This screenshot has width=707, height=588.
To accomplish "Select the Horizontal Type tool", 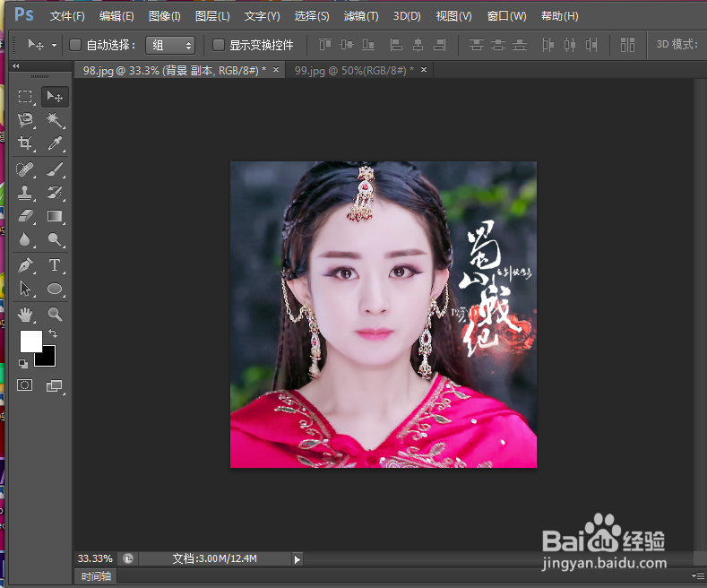I will (x=55, y=265).
